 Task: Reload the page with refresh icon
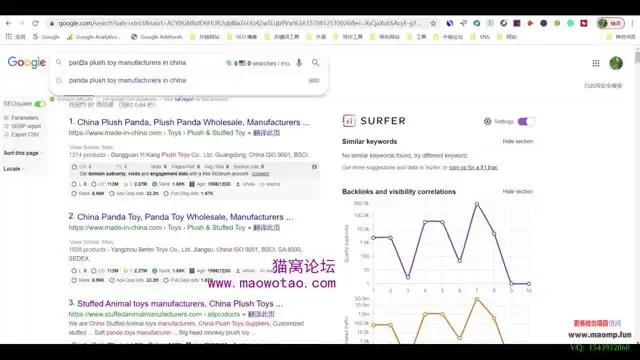point(36,23)
